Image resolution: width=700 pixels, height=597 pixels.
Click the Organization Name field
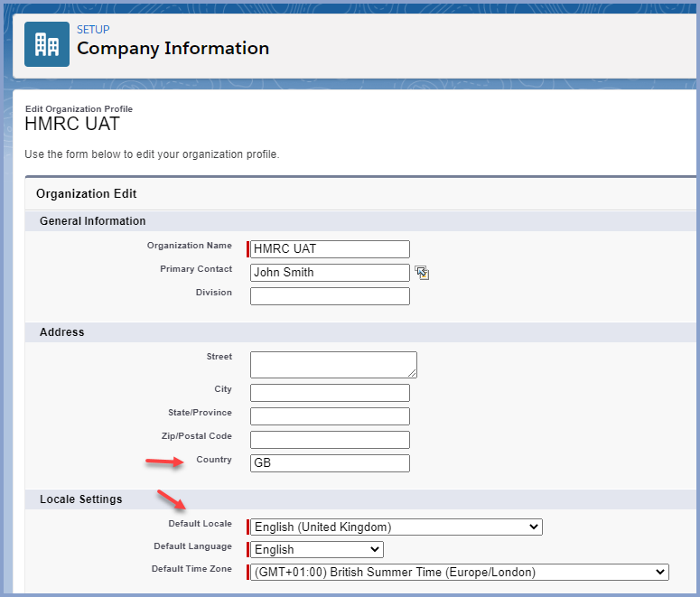(x=330, y=249)
